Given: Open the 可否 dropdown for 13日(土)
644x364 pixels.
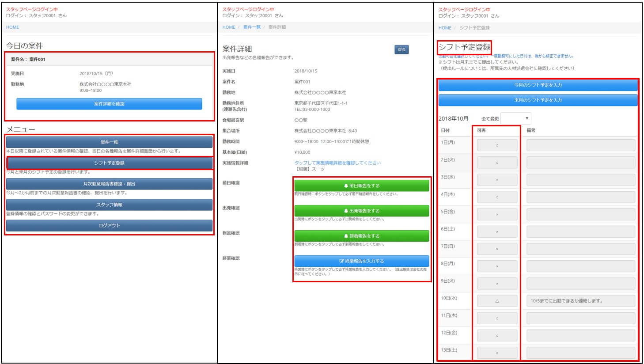Looking at the screenshot, I should [x=497, y=353].
